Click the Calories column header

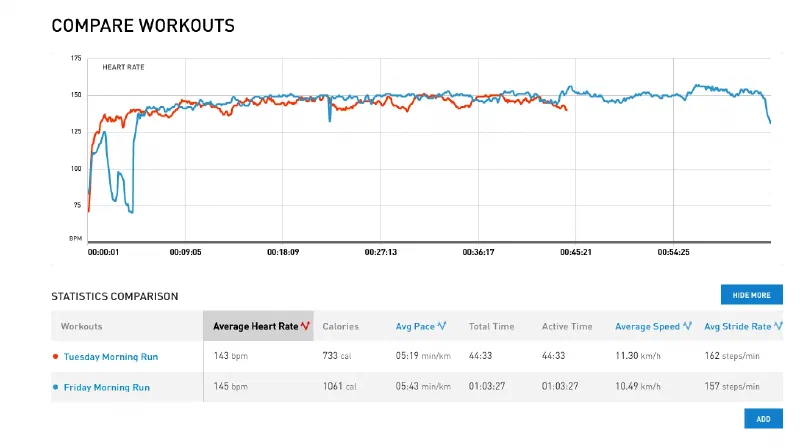[340, 326]
